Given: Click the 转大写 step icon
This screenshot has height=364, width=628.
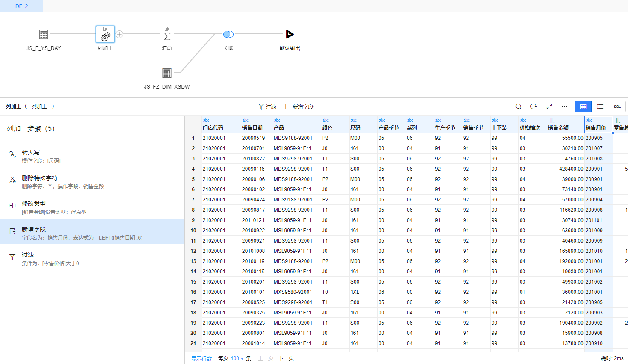Looking at the screenshot, I should (12, 154).
